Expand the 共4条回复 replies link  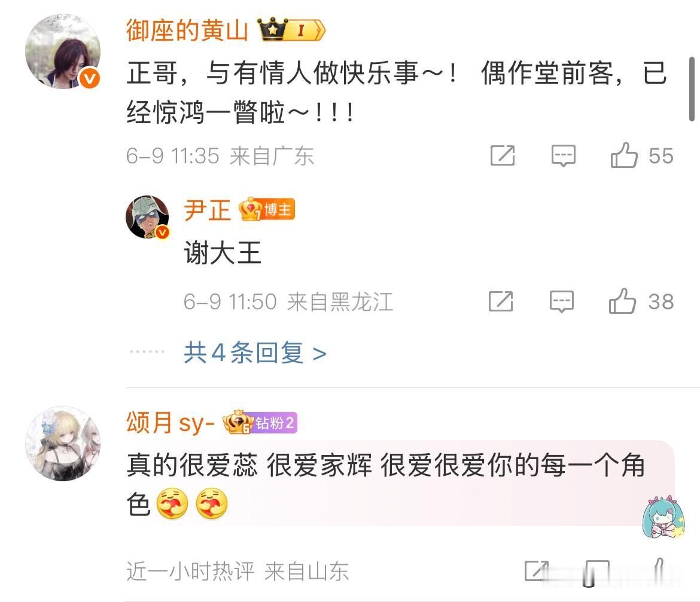pyautogui.click(x=255, y=353)
